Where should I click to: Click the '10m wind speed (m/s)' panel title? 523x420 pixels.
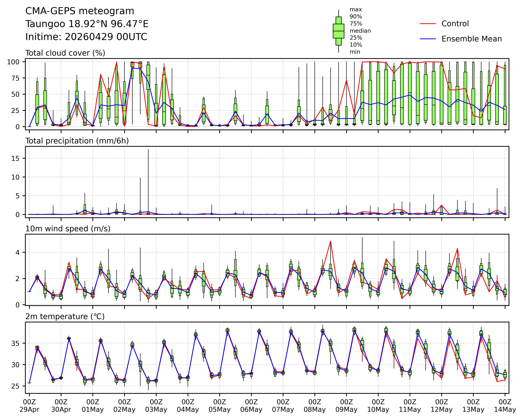68,229
